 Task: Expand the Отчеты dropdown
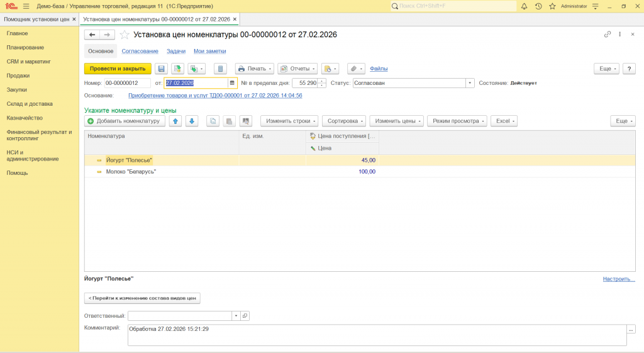[x=297, y=69]
